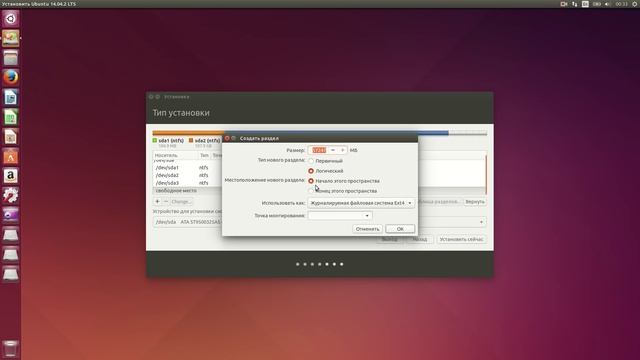Launch Firefox web browser from the dock
Screen dimensions: 640x360
click(11, 77)
